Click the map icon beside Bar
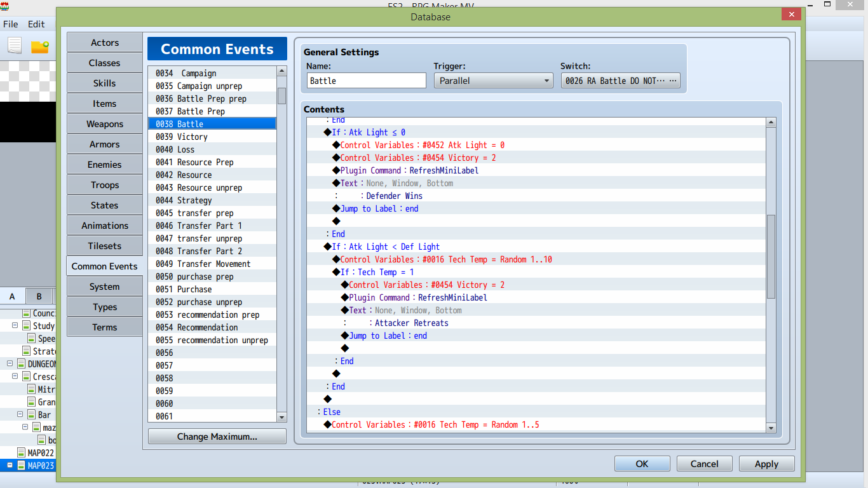Viewport: 868px width, 488px height. coord(31,415)
